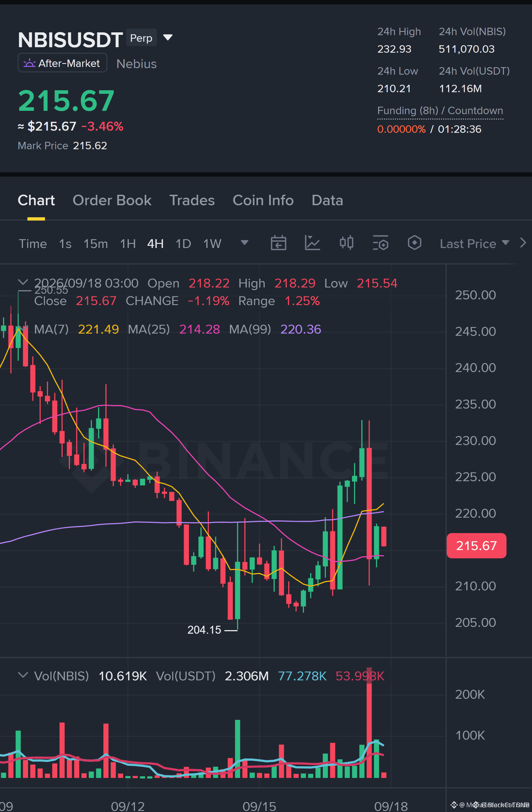The height and width of the screenshot is (812, 532).
Task: Open the line chart indicators icon
Action: [312, 243]
